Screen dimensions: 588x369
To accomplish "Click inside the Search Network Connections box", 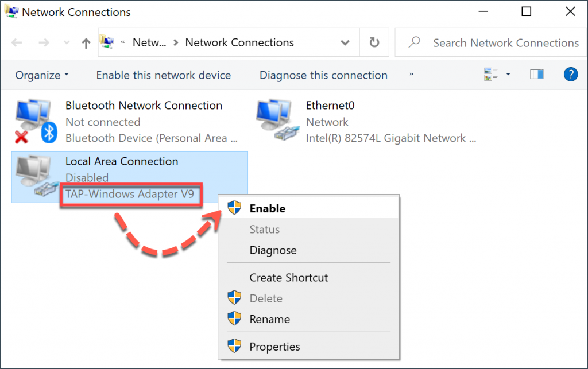I will (494, 42).
